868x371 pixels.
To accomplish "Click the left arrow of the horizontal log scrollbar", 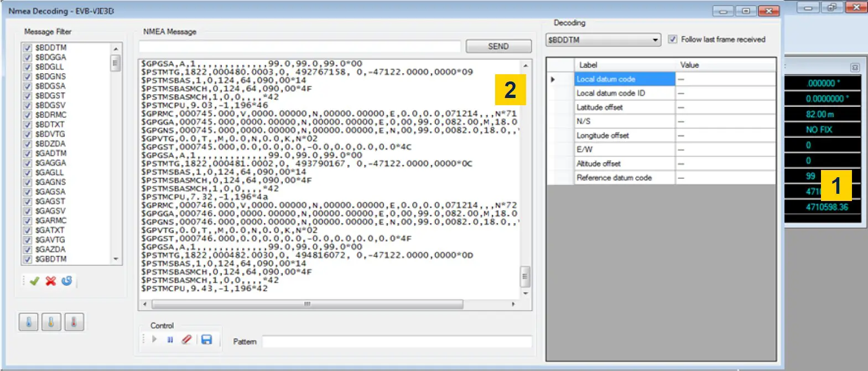I will pos(145,304).
